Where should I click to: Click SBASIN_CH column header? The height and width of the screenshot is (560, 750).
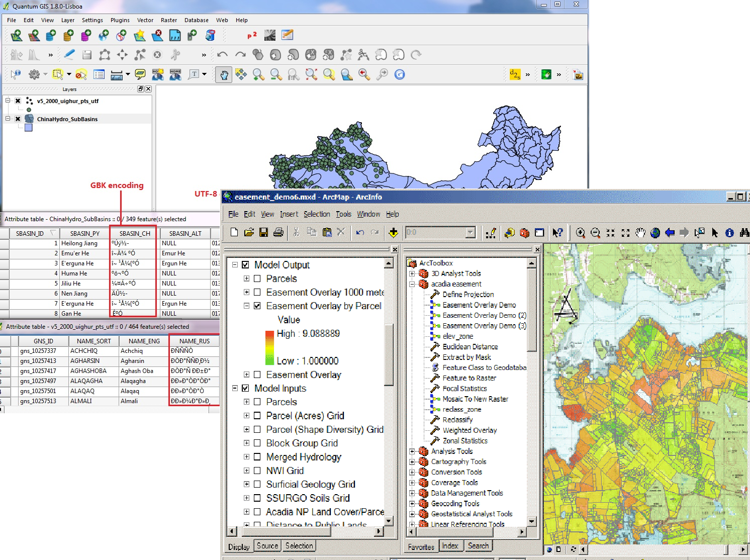(135, 233)
